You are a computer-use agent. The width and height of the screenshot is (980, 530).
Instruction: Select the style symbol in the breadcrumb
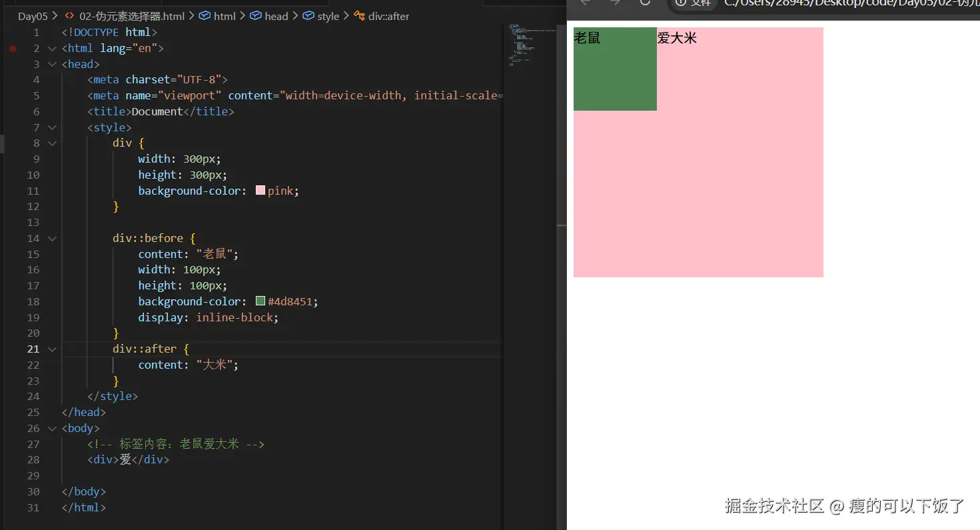coord(321,17)
